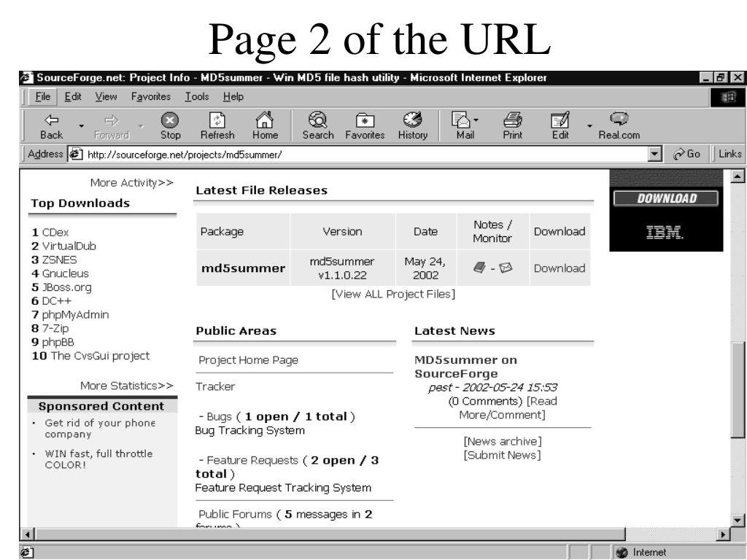Click the horizontal scrollbar thumb

(330, 534)
